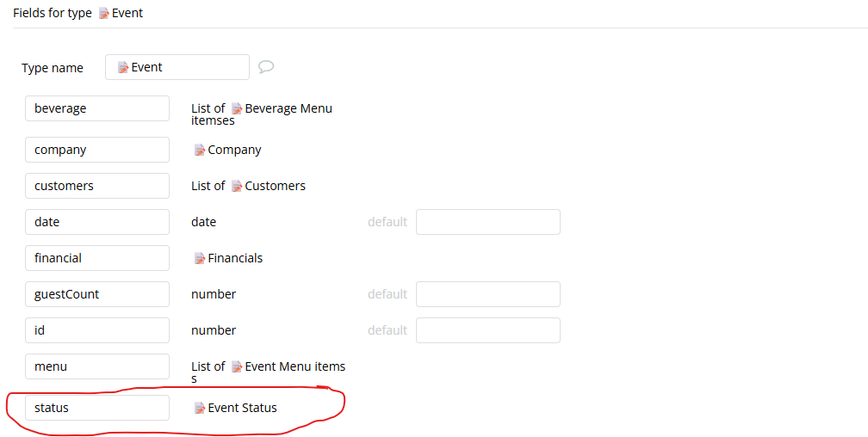Click the Financials type icon

pyautogui.click(x=200, y=258)
